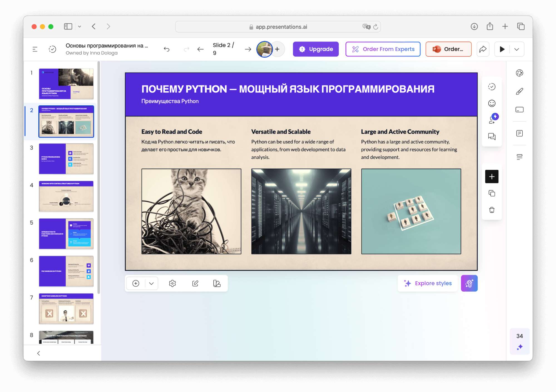
Task: Click the slide approval checkmark icon
Action: 492,87
